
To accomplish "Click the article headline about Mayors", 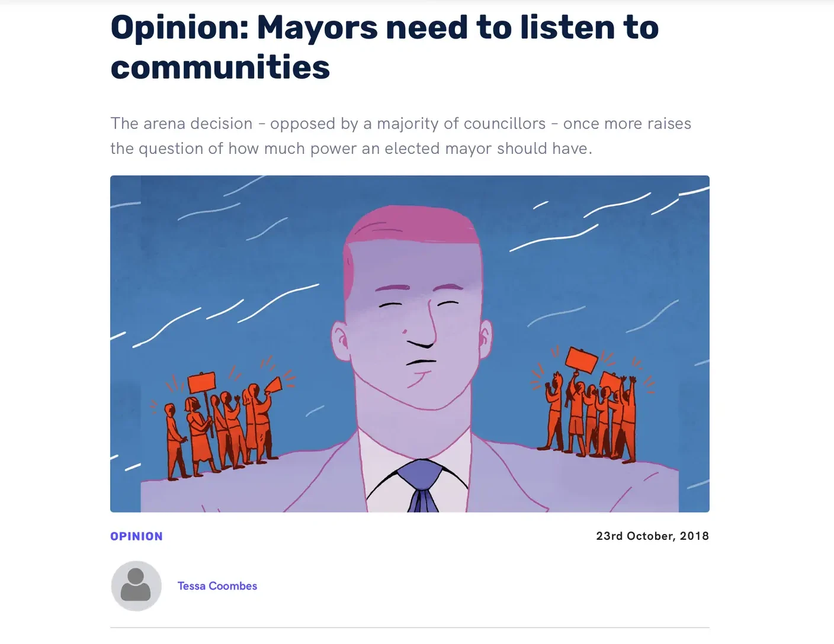I will (384, 47).
